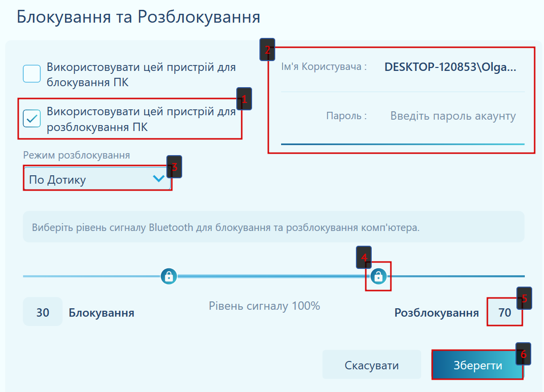Click the label text for PC locking option
The height and width of the screenshot is (392, 544).
[141, 74]
